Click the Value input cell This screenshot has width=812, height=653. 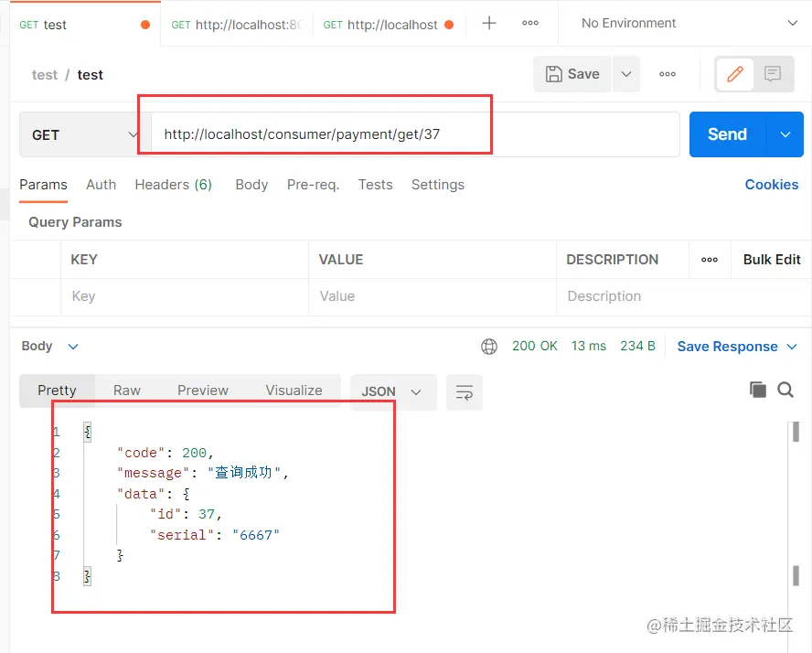tap(433, 296)
